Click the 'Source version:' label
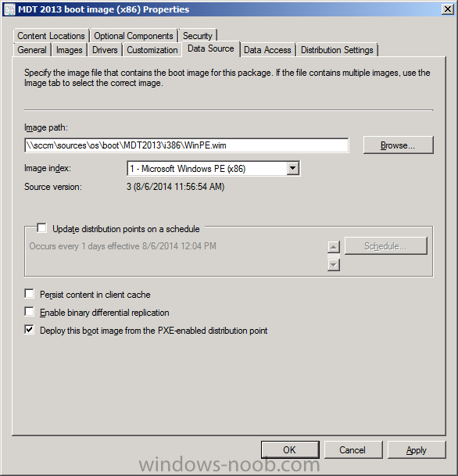This screenshot has height=476, width=458. pos(53,187)
